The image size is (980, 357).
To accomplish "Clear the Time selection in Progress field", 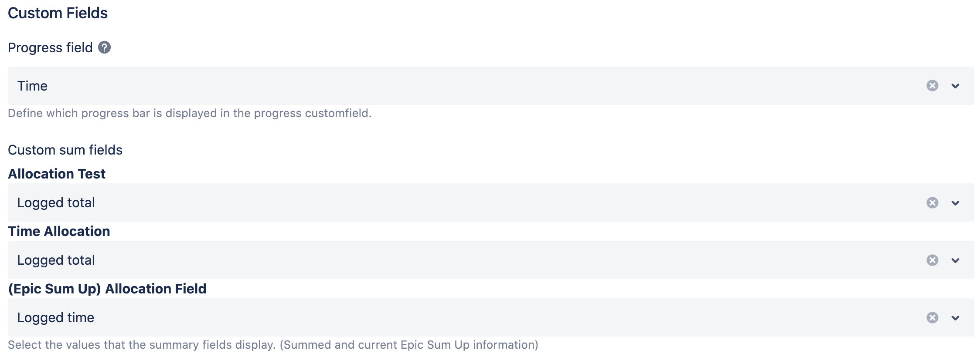I will (x=933, y=86).
